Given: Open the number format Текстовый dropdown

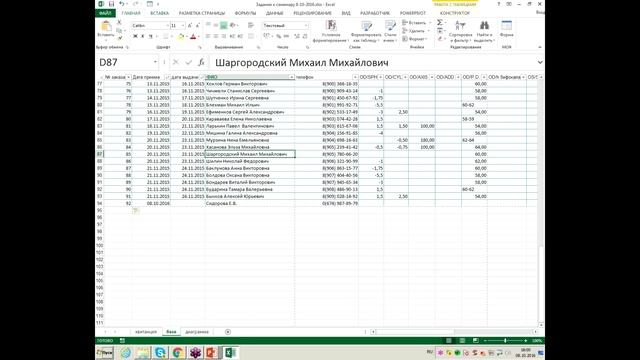Looking at the screenshot, I should coord(306,25).
